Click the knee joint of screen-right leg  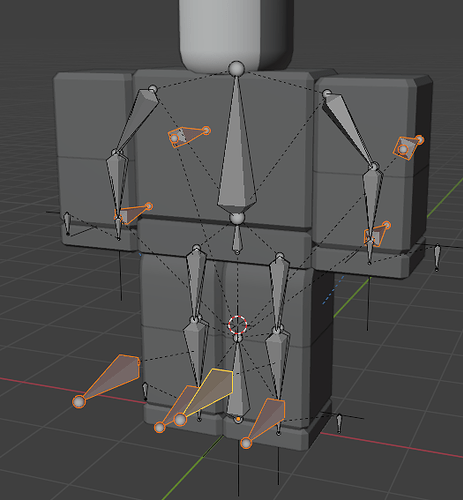[277, 331]
